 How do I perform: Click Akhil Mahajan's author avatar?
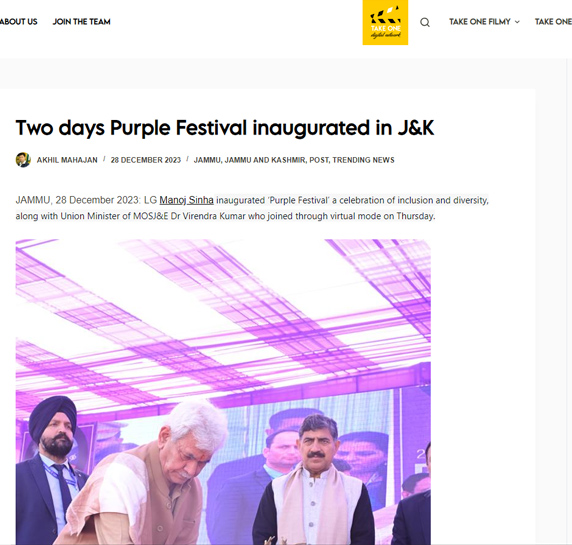[x=23, y=160]
